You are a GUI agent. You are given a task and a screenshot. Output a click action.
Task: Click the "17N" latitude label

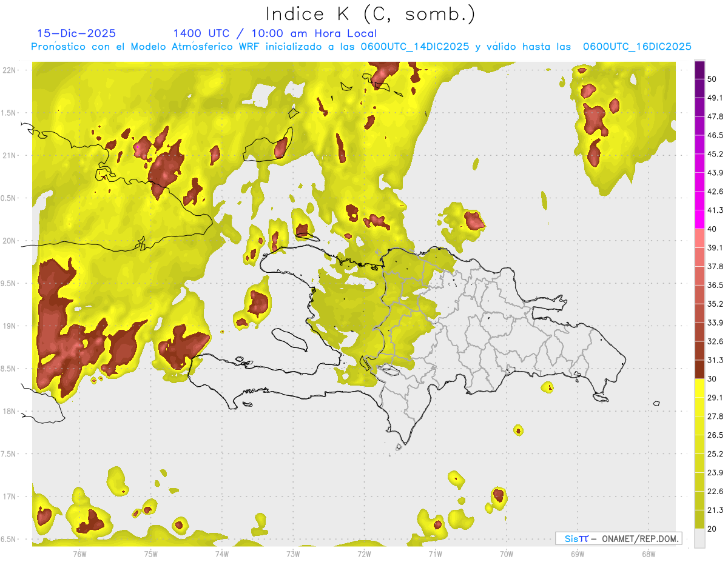(x=10, y=497)
